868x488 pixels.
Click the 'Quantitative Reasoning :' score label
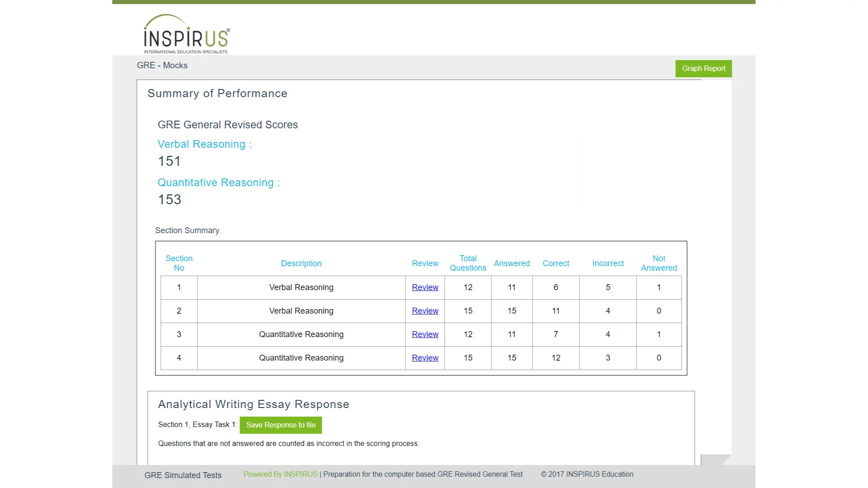coord(219,183)
